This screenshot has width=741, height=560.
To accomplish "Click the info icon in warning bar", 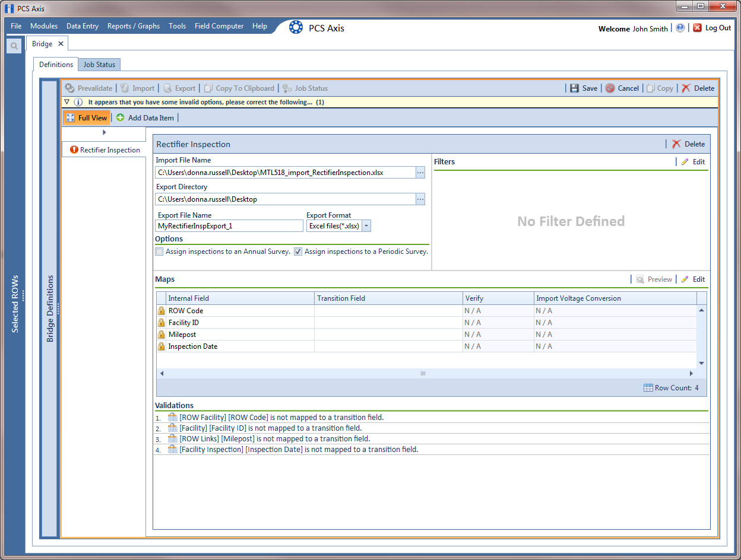I will (x=78, y=102).
